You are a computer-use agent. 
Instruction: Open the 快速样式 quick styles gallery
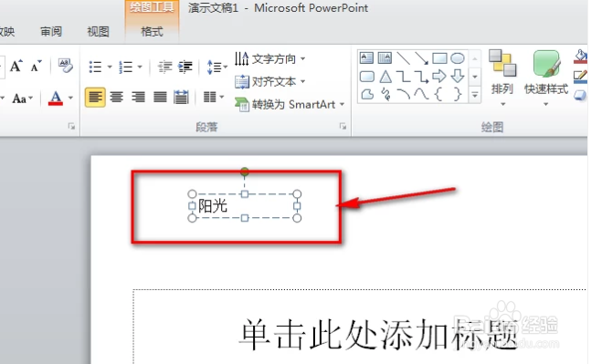pyautogui.click(x=545, y=78)
